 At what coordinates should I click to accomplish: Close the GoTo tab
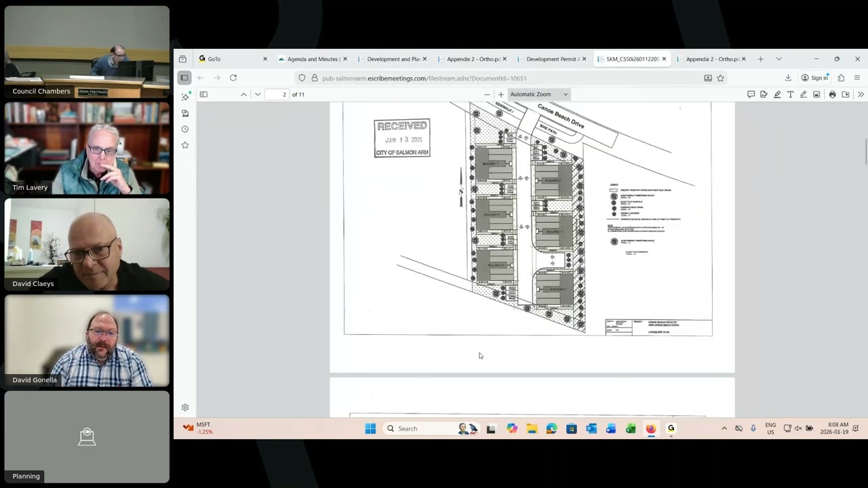[x=265, y=59]
